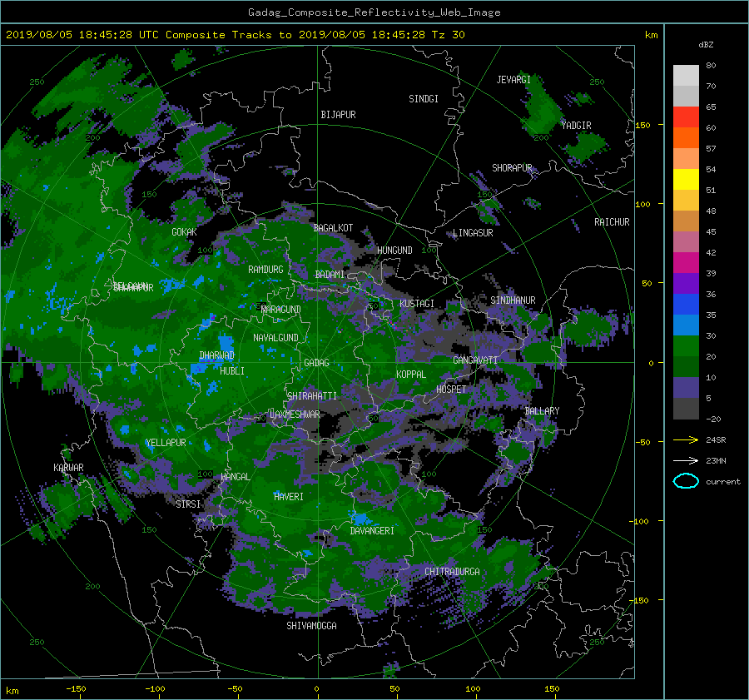Click the CHITRADURGA city label
This screenshot has width=749, height=700.
coord(453,572)
